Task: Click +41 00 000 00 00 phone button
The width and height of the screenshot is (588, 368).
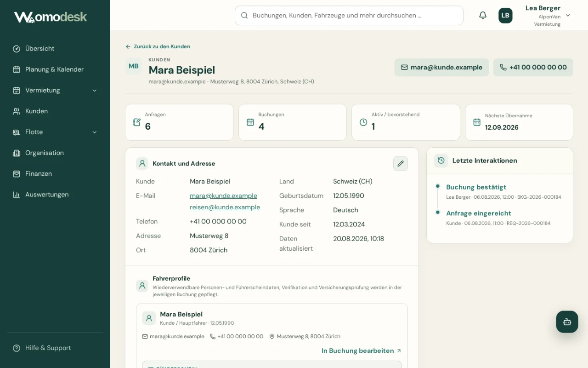Action: click(533, 67)
